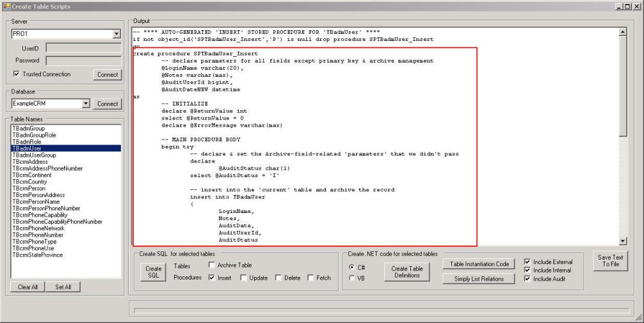Open the Server dropdown showing PRO1
This screenshot has width=644, height=323.
tap(117, 34)
